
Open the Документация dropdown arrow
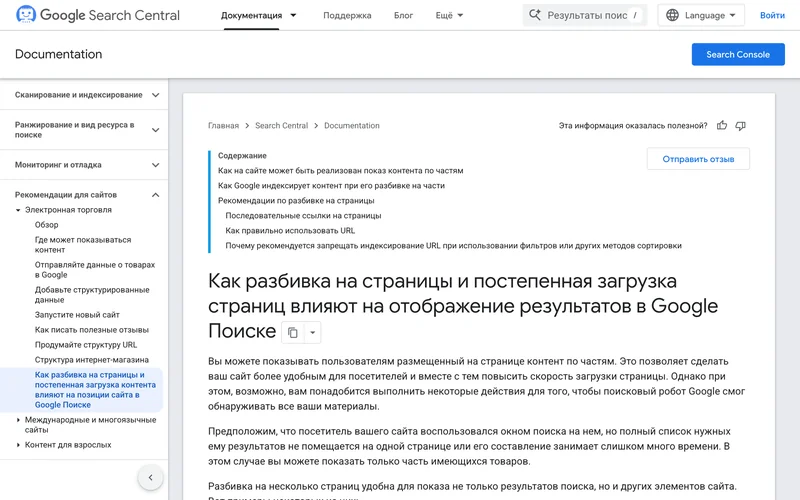(x=293, y=15)
